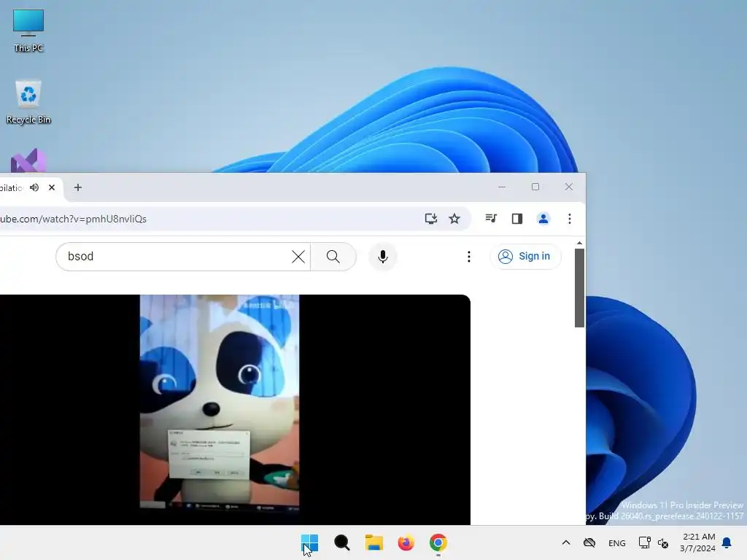Click the scrollbar up arrow
Viewport: 747px width, 560px height.
[579, 244]
